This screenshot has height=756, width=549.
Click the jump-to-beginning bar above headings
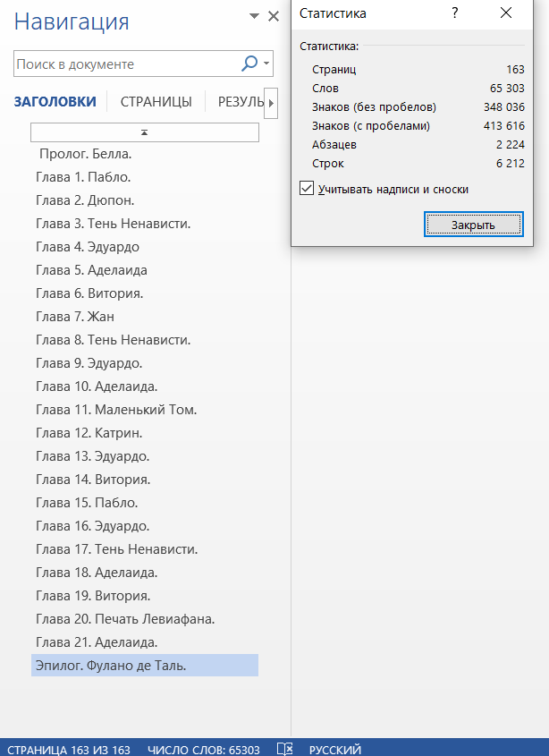(145, 132)
